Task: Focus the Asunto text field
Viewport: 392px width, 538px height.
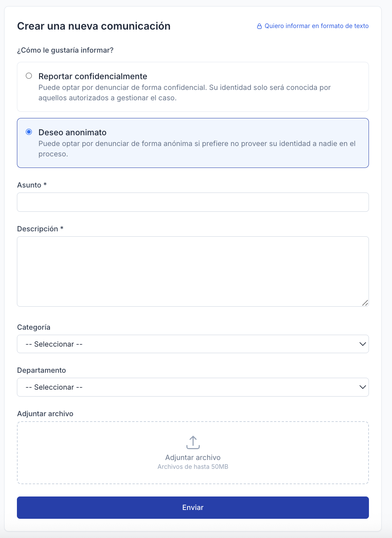Action: pyautogui.click(x=193, y=202)
